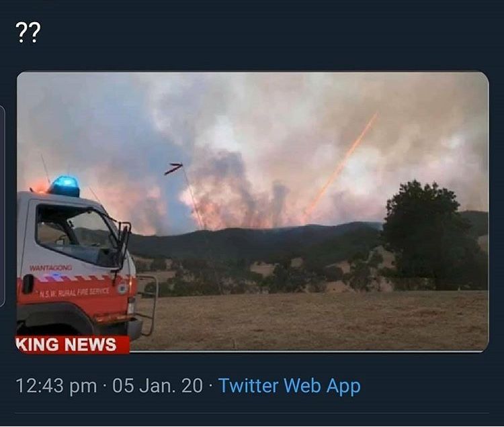Click the blue siren light on truck

tap(65, 186)
